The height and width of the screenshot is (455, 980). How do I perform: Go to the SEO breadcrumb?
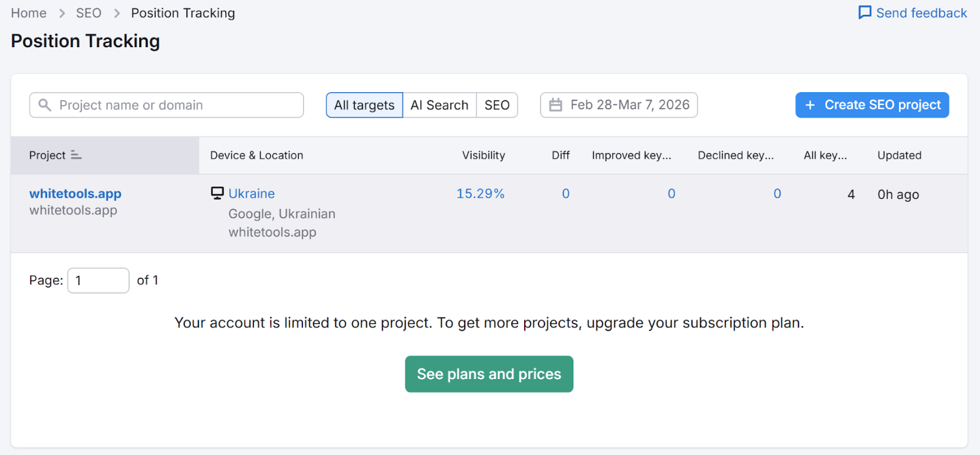pos(89,13)
